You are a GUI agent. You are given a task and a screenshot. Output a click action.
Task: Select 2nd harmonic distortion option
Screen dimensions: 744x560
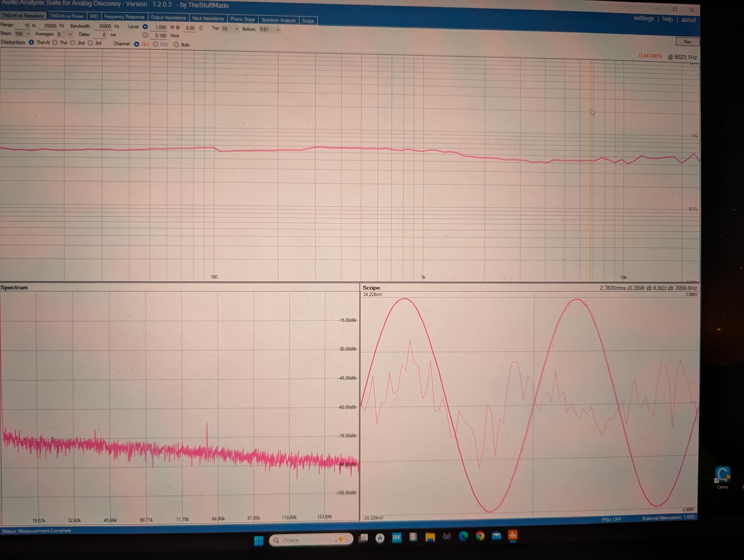tap(72, 43)
